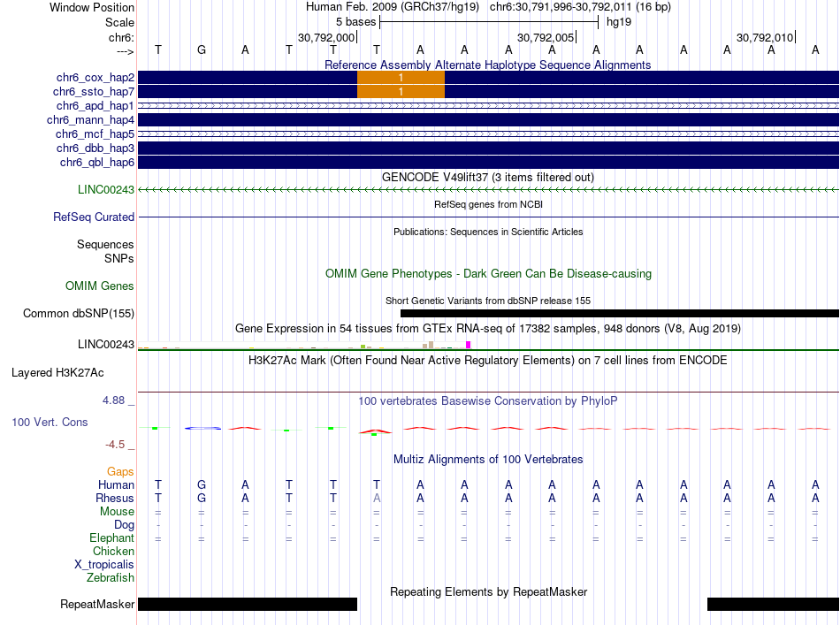The width and height of the screenshot is (840, 625).
Task: Click the black dbSNP variant bar
Action: point(620,313)
